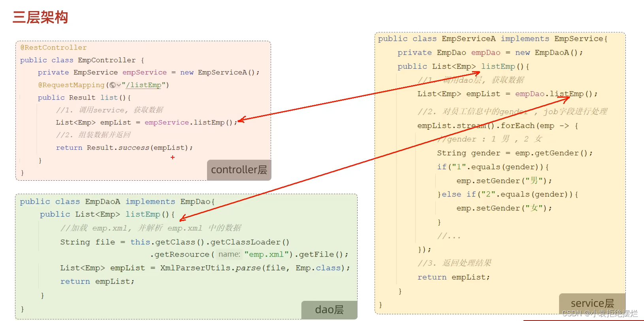Click comment "//1. 调用service, 获取数据"
The width and height of the screenshot is (644, 321).
tap(109, 110)
